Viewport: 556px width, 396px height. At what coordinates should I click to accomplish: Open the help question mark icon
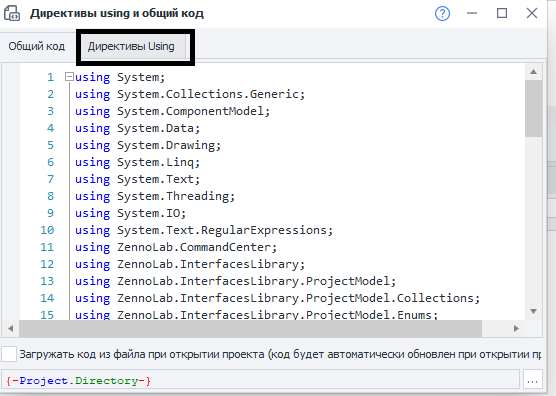442,14
